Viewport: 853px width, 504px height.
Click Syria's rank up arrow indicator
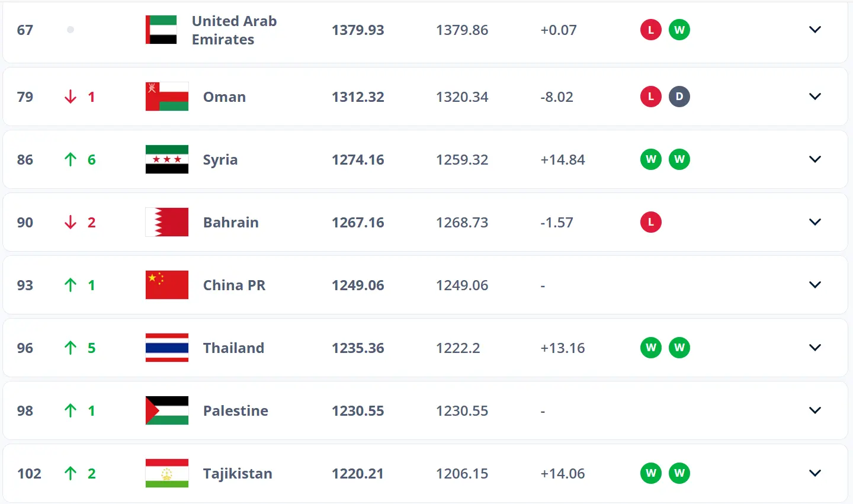click(x=70, y=159)
